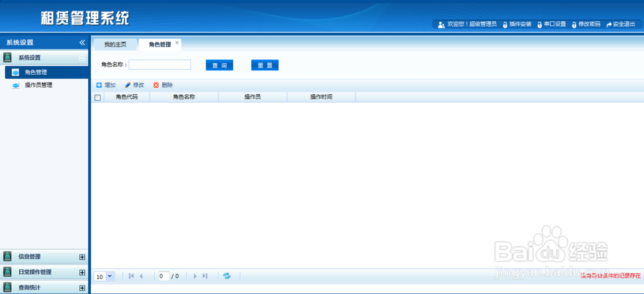Go to the first page
The width and height of the screenshot is (644, 294).
coord(131,276)
